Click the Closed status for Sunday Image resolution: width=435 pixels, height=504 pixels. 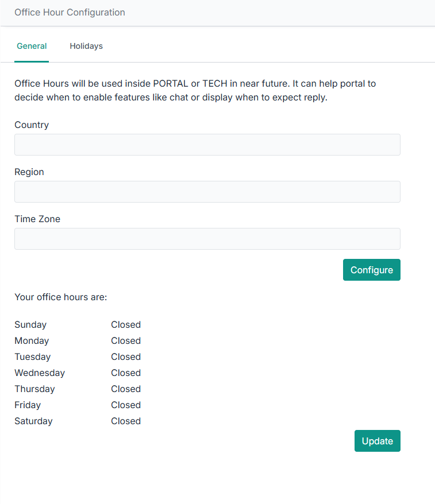[126, 325]
